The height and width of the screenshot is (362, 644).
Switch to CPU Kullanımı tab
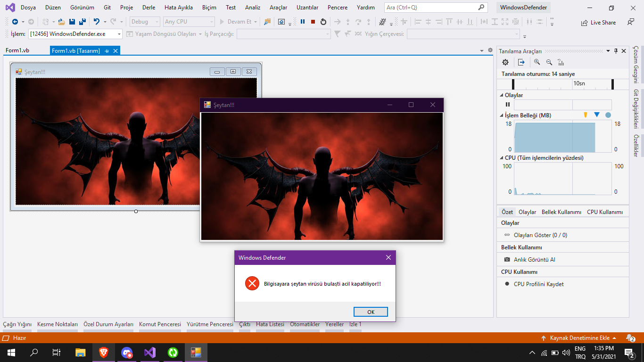(605, 212)
